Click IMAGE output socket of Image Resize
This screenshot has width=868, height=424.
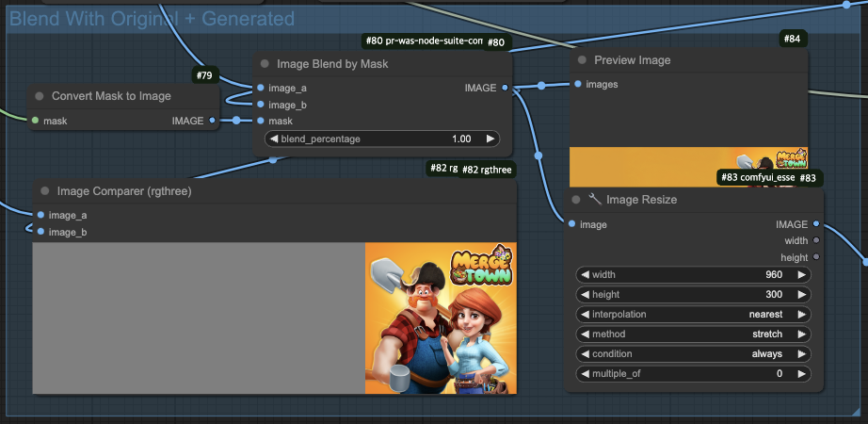(816, 224)
